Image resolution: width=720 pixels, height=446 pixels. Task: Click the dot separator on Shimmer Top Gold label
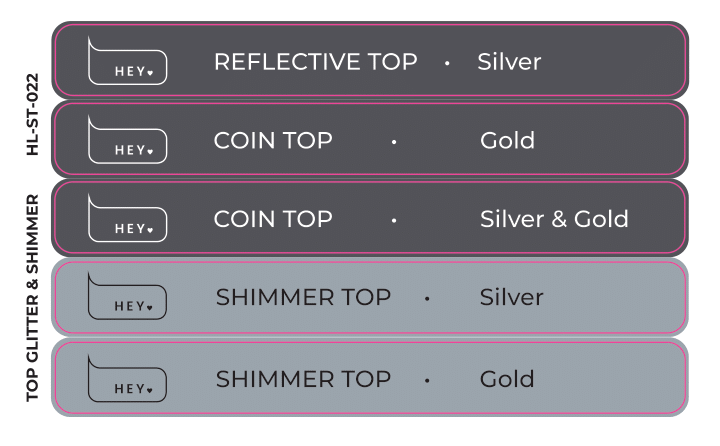click(427, 381)
